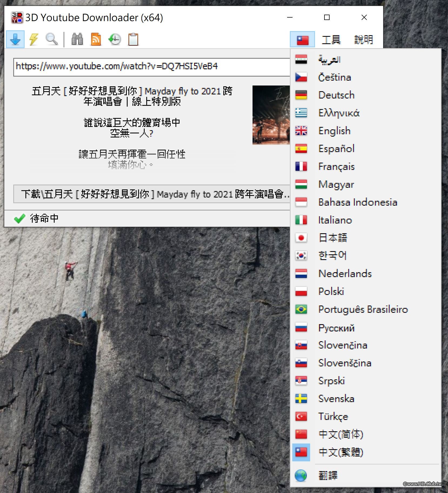Image resolution: width=448 pixels, height=493 pixels.
Task: Click the blue download arrow icon
Action: point(15,40)
